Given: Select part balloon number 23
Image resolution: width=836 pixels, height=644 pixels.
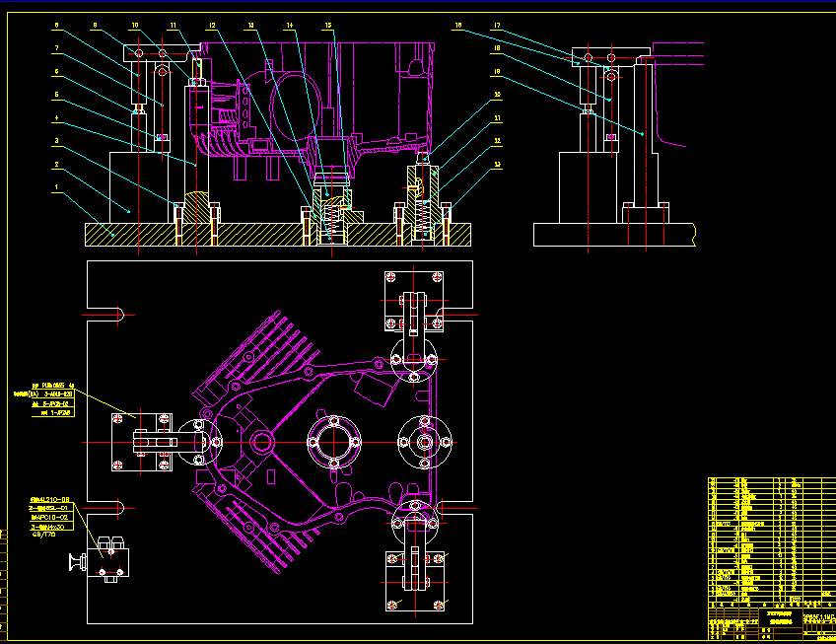Looking at the screenshot, I should click(x=497, y=165).
